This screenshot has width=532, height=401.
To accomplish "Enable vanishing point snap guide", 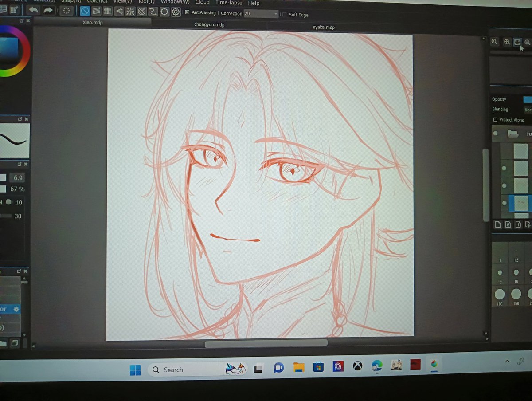I will pyautogui.click(x=119, y=11).
